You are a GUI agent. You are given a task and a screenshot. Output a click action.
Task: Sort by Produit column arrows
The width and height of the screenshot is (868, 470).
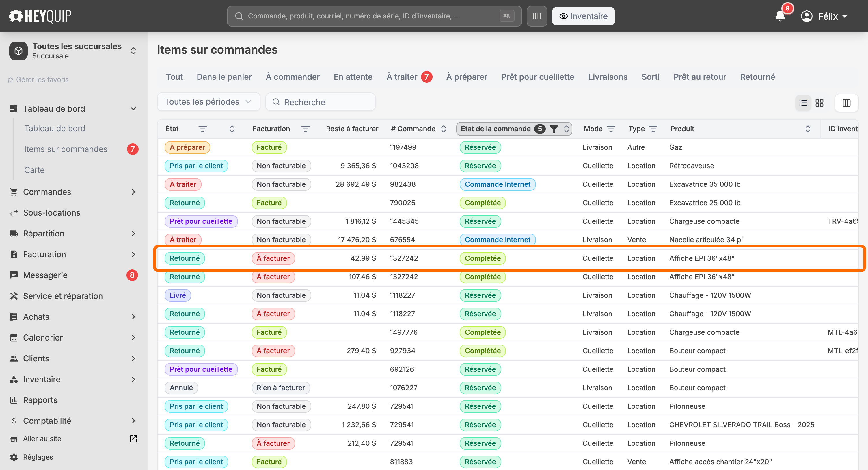808,129
